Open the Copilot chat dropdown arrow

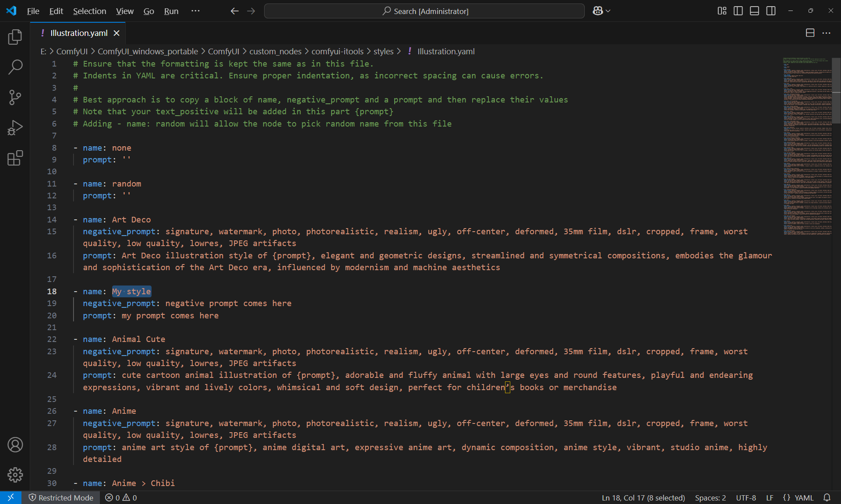pos(608,11)
